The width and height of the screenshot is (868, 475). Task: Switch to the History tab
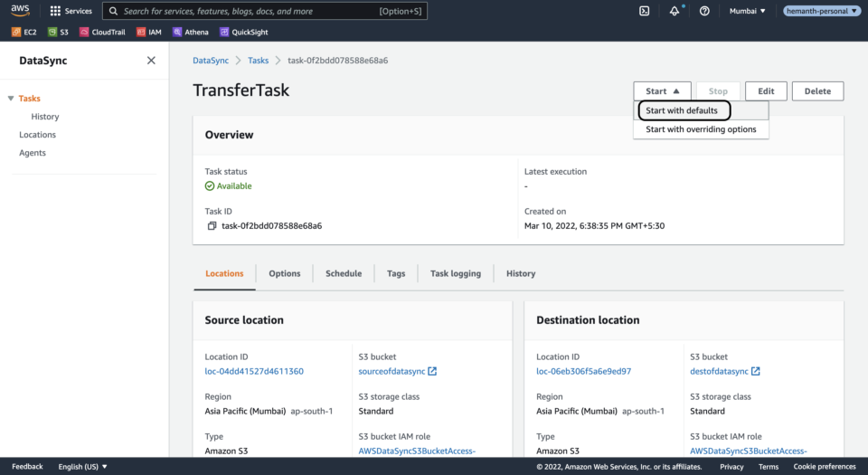pyautogui.click(x=521, y=273)
